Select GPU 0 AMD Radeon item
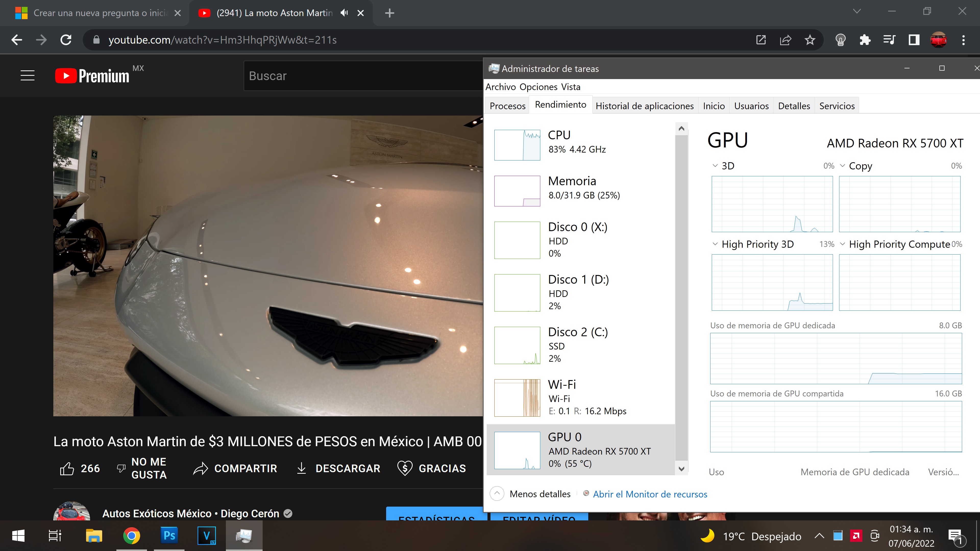Image resolution: width=980 pixels, height=551 pixels. click(581, 450)
